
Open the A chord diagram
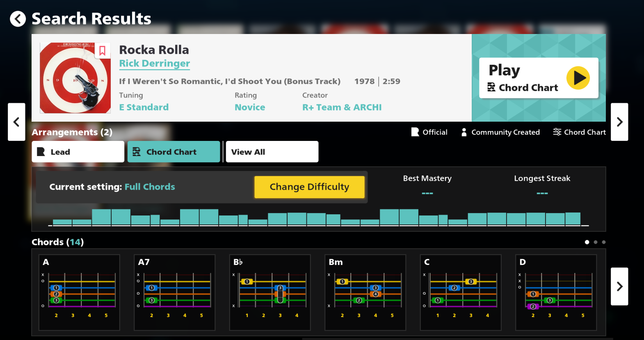[x=79, y=292]
